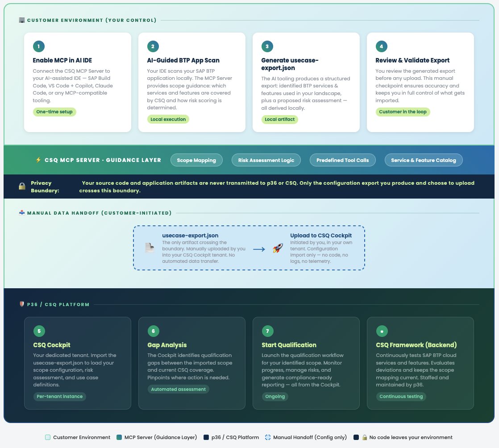
Task: Click the CSQ Framework (Backend) heading
Action: tap(416, 345)
